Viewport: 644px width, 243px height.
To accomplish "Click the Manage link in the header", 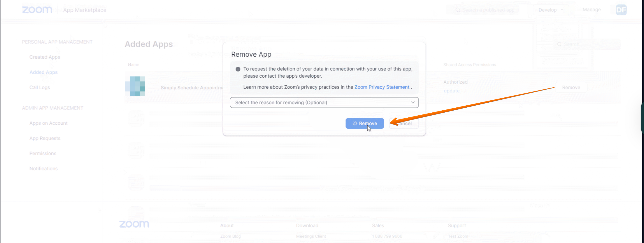I will coord(591,10).
